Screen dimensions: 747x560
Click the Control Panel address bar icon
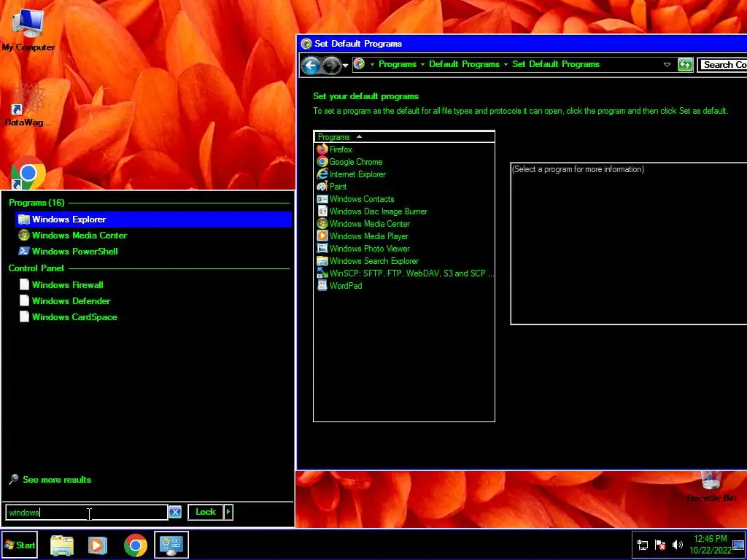tap(360, 64)
